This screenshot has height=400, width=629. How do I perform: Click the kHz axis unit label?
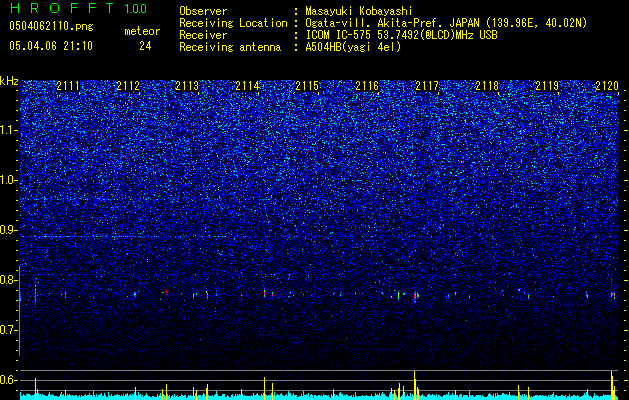pyautogui.click(x=9, y=81)
